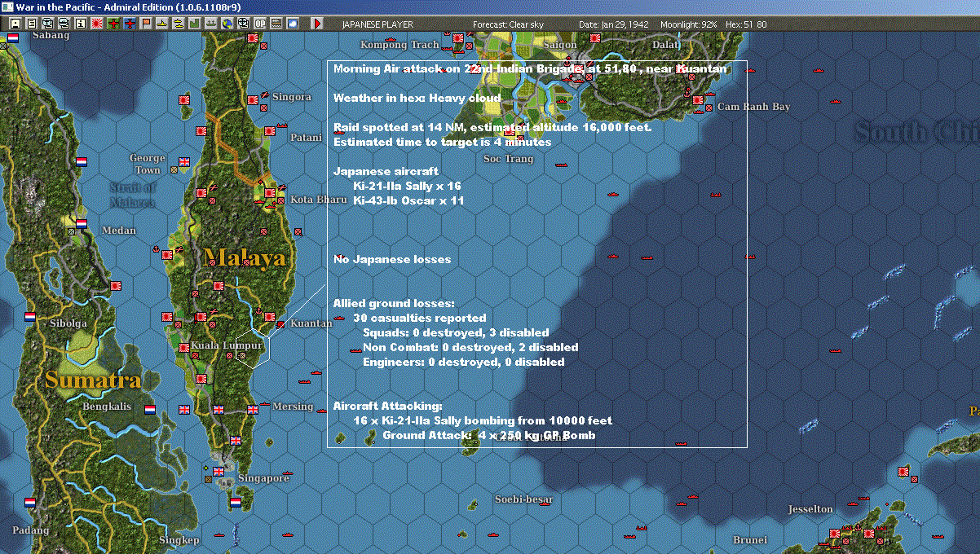Click '30 casualties reported' line

420,318
